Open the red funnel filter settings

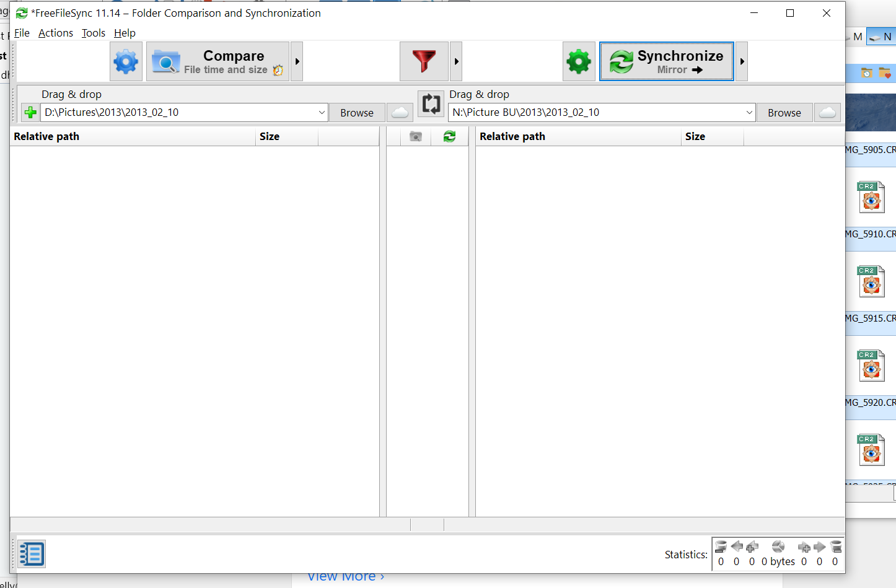[424, 61]
